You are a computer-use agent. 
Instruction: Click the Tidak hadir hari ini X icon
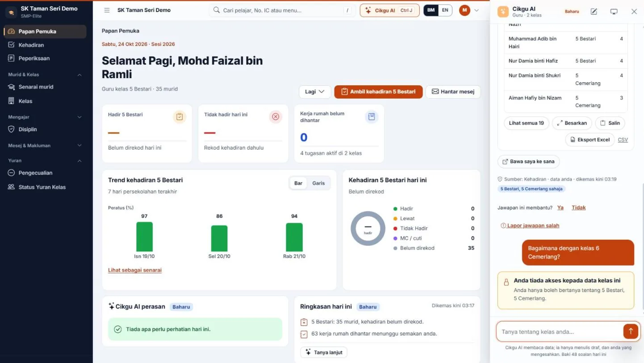coord(276,117)
